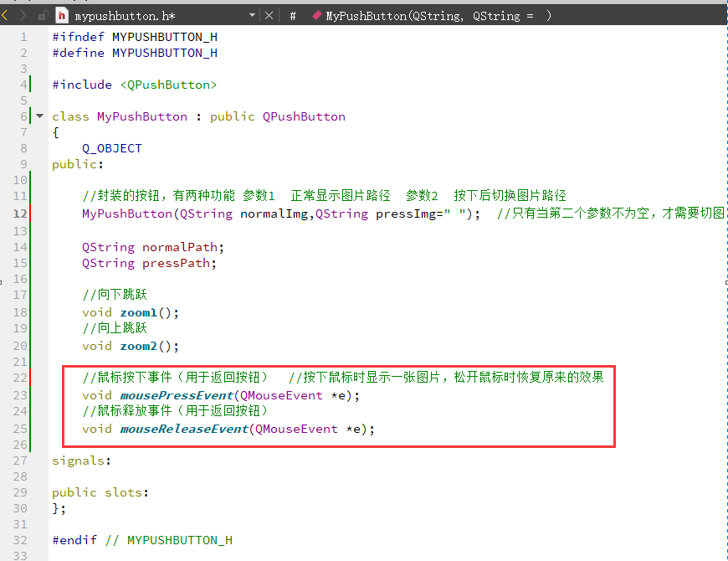Viewport: 728px width, 561px height.
Task: Click the comment starting with //只有当第二个参数不为空
Action: (612, 214)
